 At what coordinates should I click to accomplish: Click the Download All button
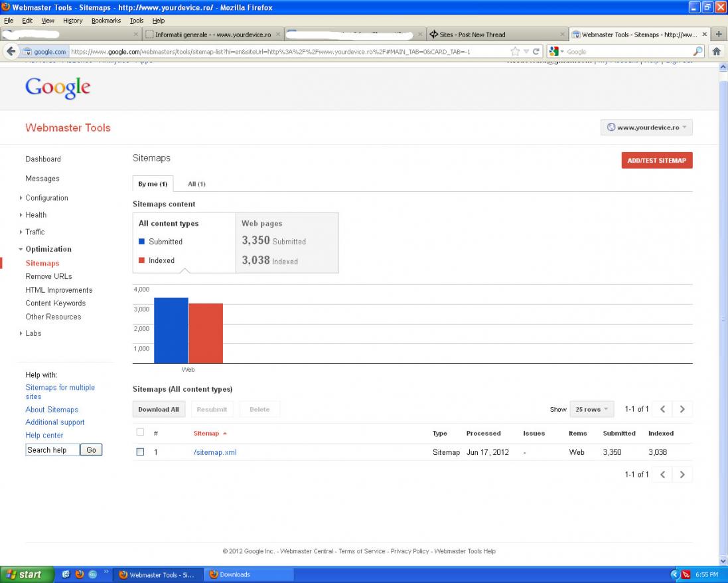click(159, 409)
